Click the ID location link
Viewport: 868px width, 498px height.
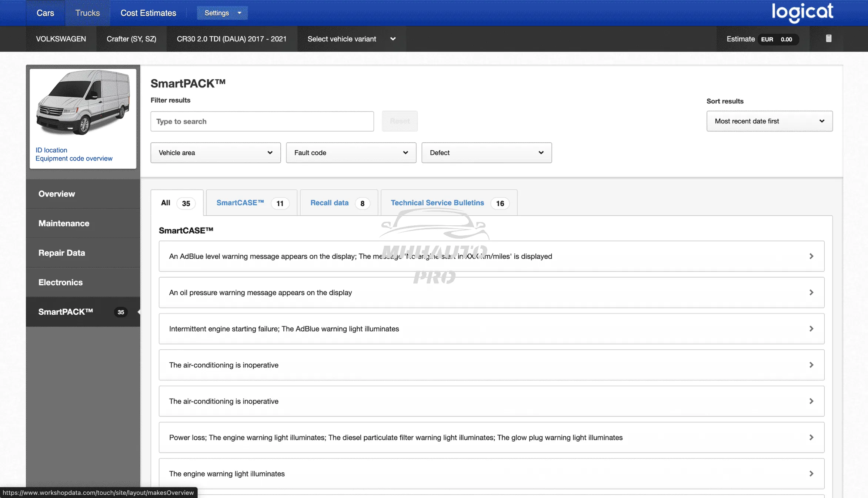point(51,150)
